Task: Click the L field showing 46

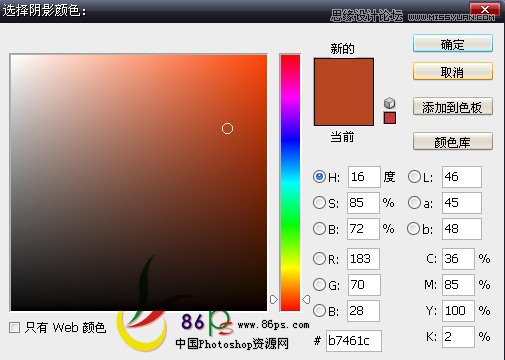Action: click(x=462, y=177)
